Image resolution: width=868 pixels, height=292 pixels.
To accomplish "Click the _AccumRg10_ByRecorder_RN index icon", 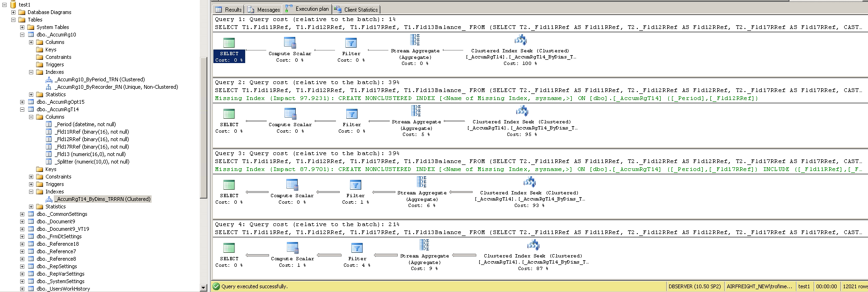I will [x=49, y=87].
